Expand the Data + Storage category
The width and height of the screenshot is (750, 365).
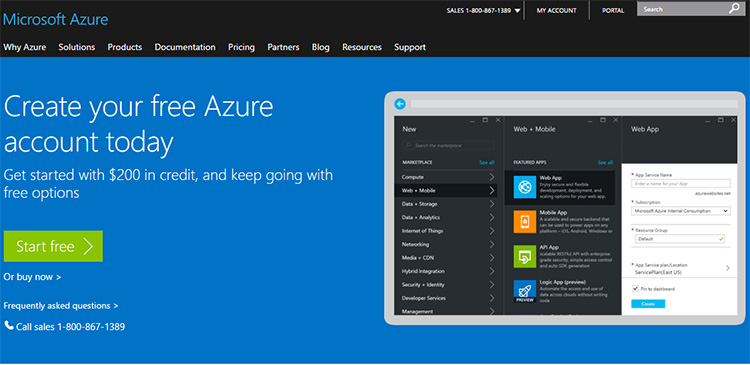click(492, 204)
